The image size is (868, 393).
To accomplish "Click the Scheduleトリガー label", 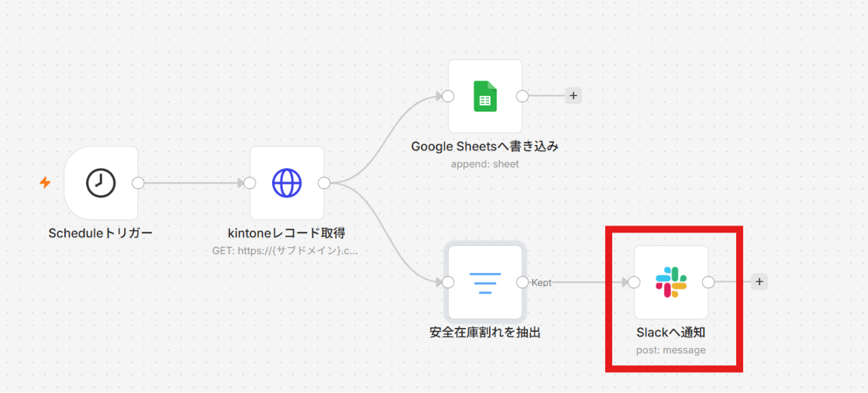I will pos(100,233).
